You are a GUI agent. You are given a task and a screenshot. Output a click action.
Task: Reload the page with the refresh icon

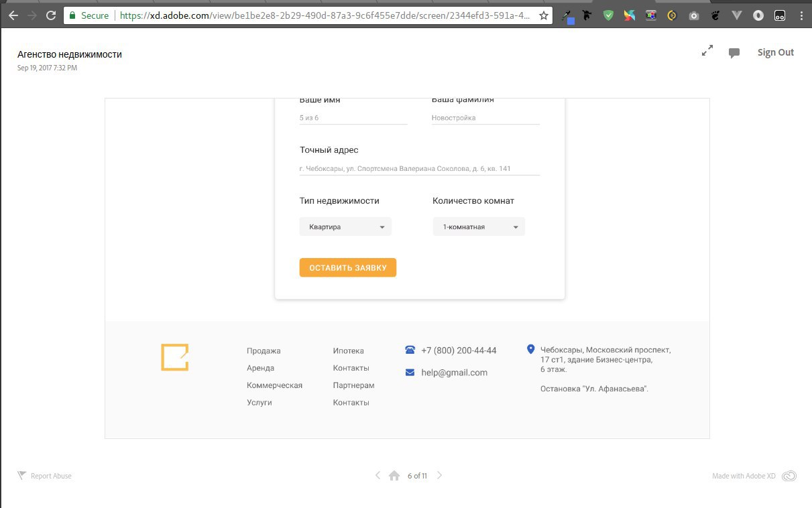(x=50, y=15)
